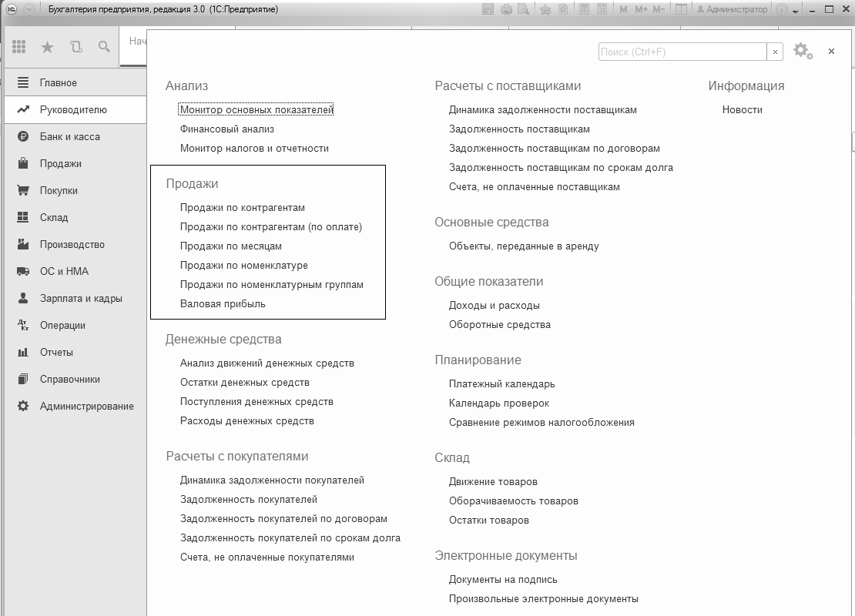Image resolution: width=855 pixels, height=616 pixels.
Task: Open Доходы и расходы report
Action: pos(494,306)
